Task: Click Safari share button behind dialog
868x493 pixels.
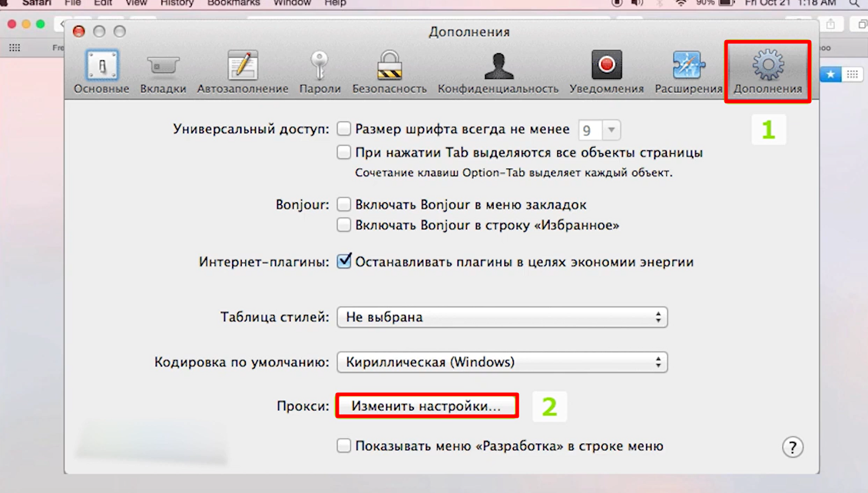Action: (830, 24)
